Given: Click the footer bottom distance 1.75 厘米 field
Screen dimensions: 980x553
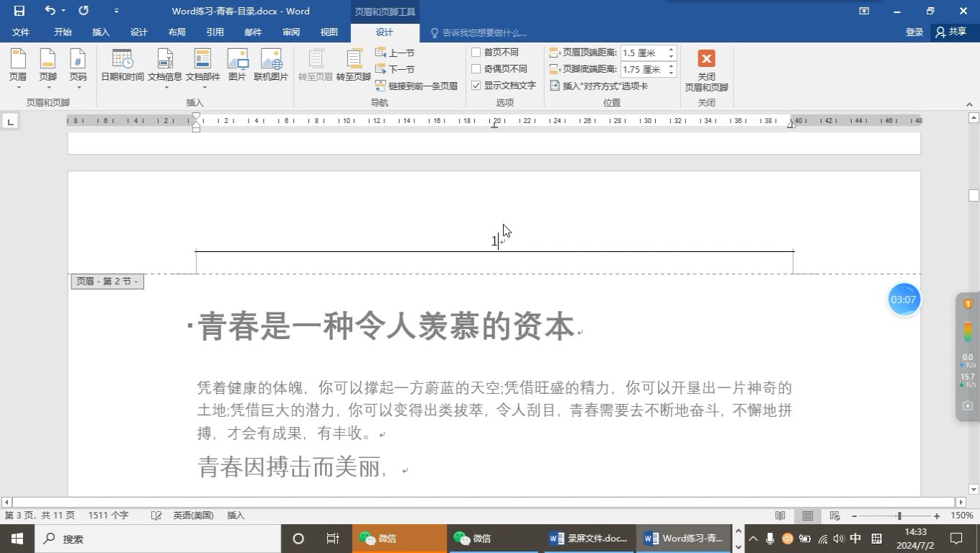Looking at the screenshot, I should point(643,70).
